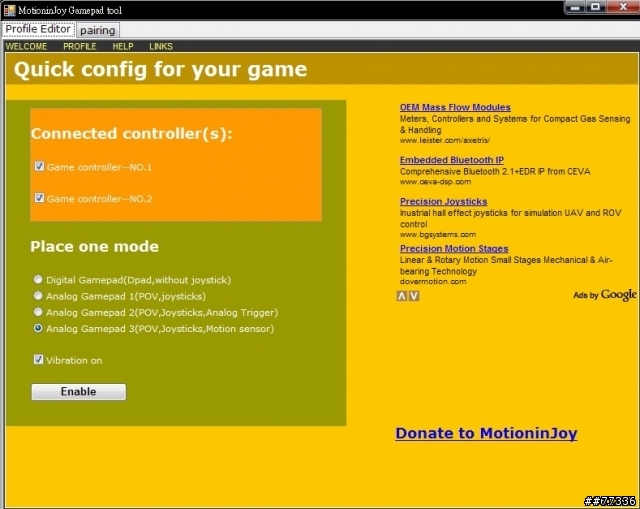Open the PROFILE menu item
This screenshot has height=509, width=640.
80,47
